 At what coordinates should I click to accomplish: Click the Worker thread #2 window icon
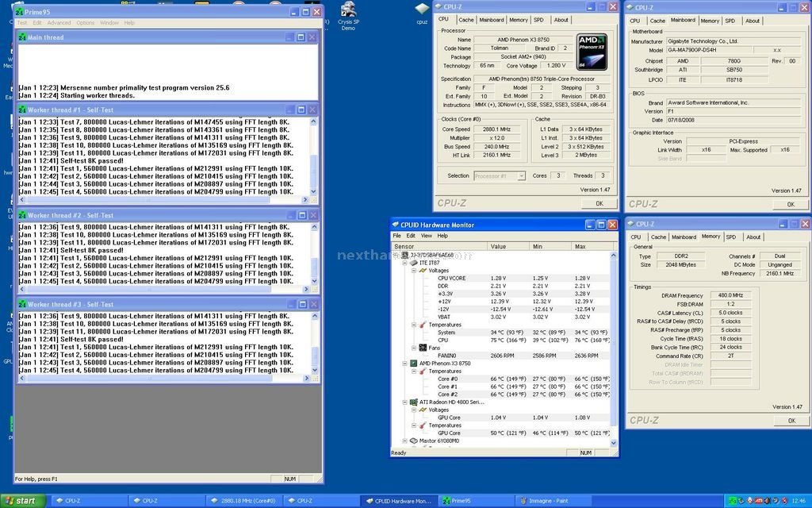(x=22, y=215)
